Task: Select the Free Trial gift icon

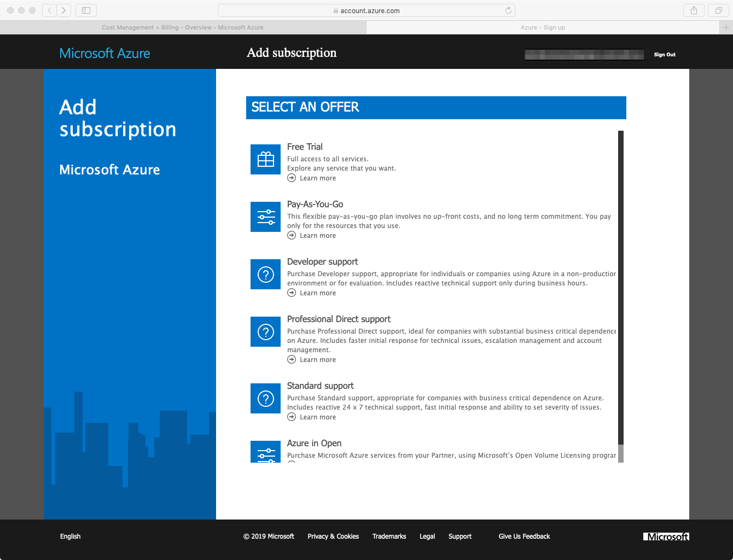Action: click(265, 159)
